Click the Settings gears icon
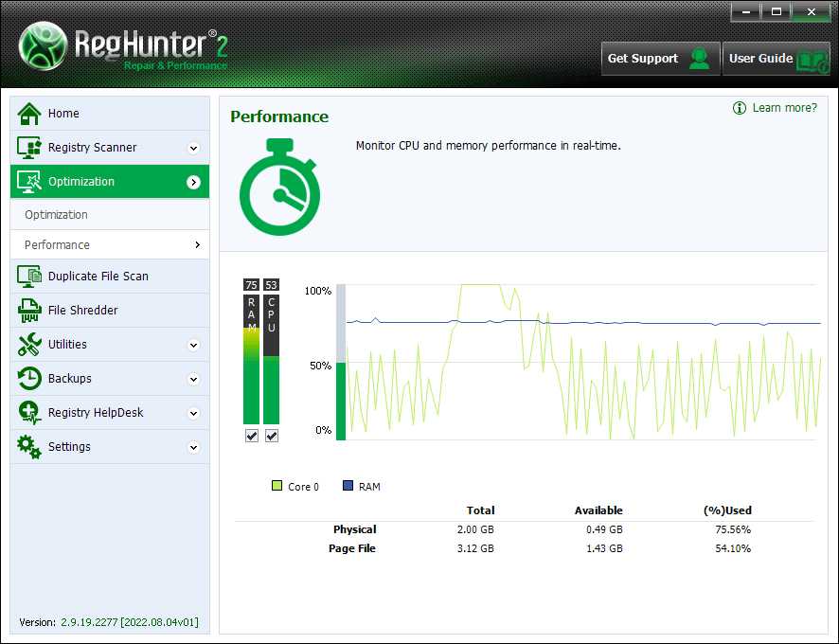This screenshot has height=644, width=839. tap(29, 447)
